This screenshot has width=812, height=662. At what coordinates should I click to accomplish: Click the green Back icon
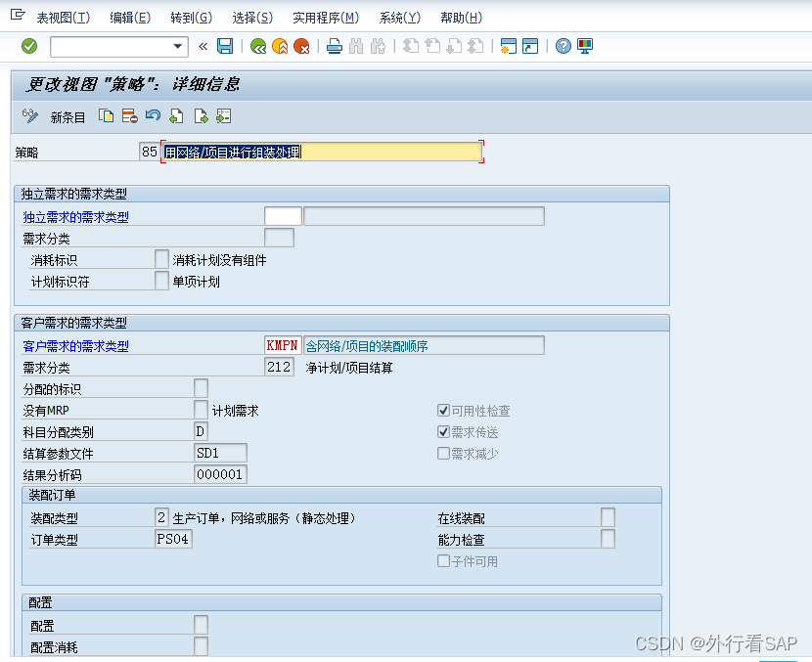pos(258,47)
